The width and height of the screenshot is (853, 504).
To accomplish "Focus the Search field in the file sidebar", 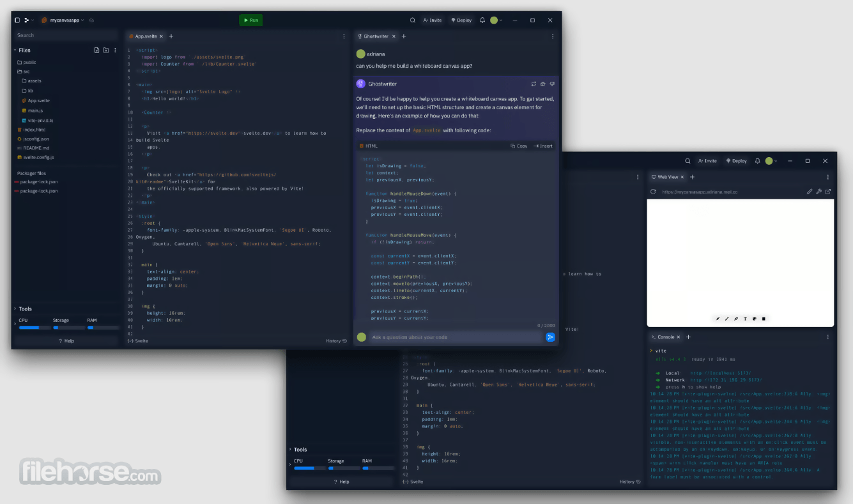I will [66, 35].
